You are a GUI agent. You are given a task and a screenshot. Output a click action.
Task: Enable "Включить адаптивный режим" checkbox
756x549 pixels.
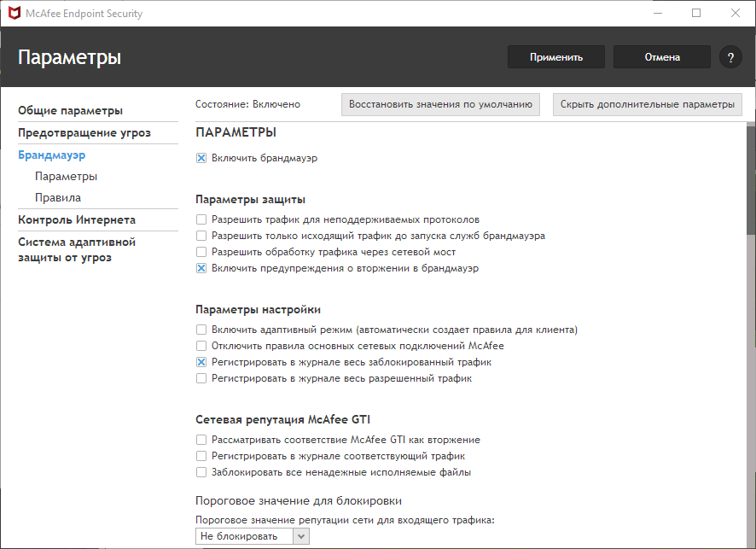tap(201, 330)
